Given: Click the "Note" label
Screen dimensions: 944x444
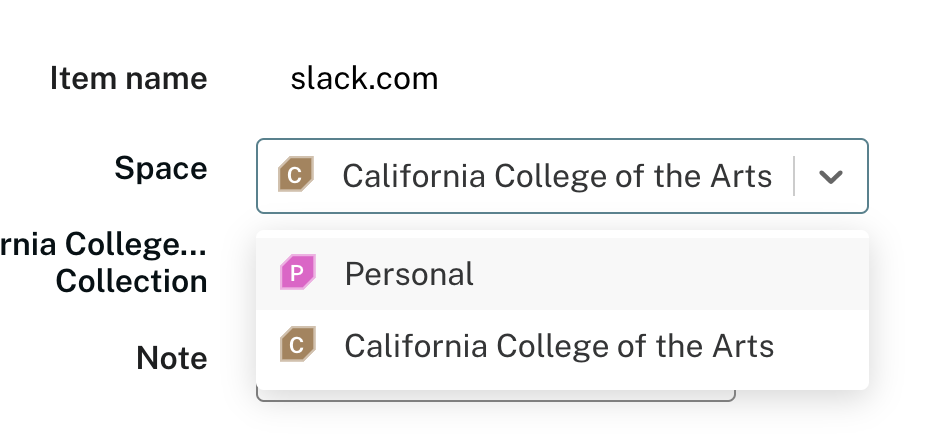Looking at the screenshot, I should (x=172, y=357).
